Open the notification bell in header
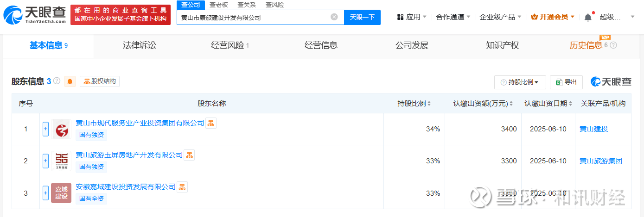The image size is (644, 217). (588, 17)
